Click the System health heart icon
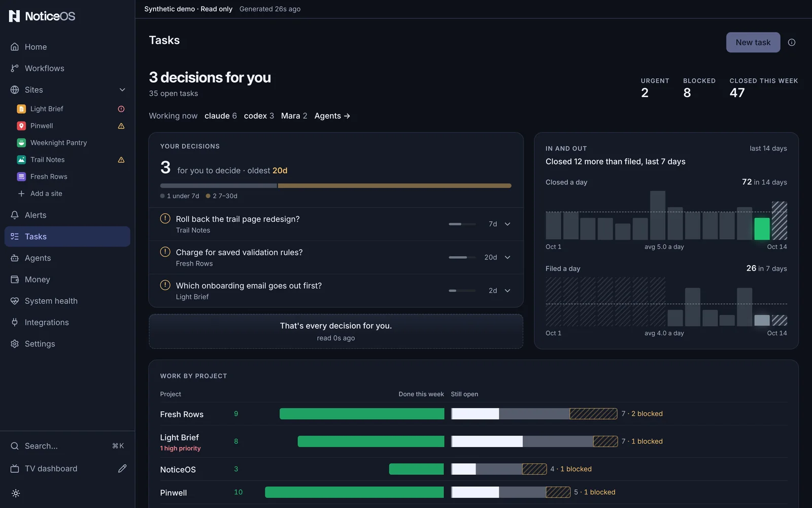 (15, 301)
